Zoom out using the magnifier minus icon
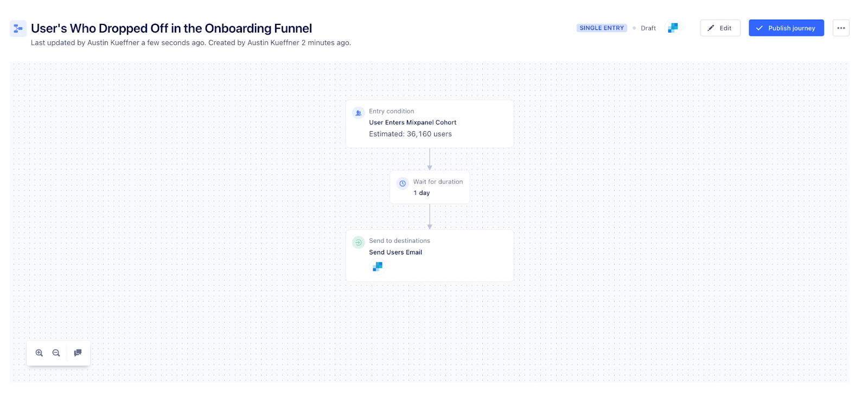 pos(56,353)
